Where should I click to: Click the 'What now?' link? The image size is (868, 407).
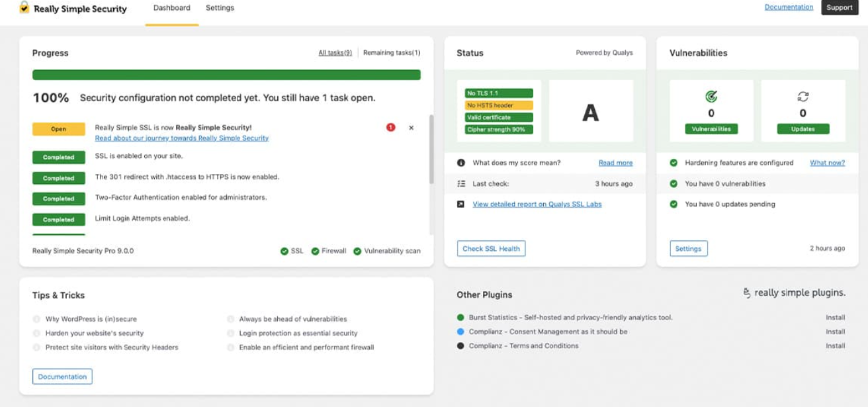pyautogui.click(x=828, y=163)
